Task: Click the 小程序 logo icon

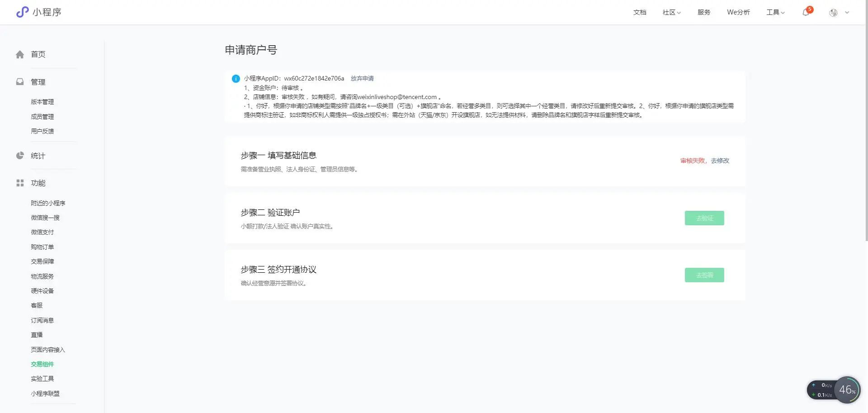Action: (22, 12)
